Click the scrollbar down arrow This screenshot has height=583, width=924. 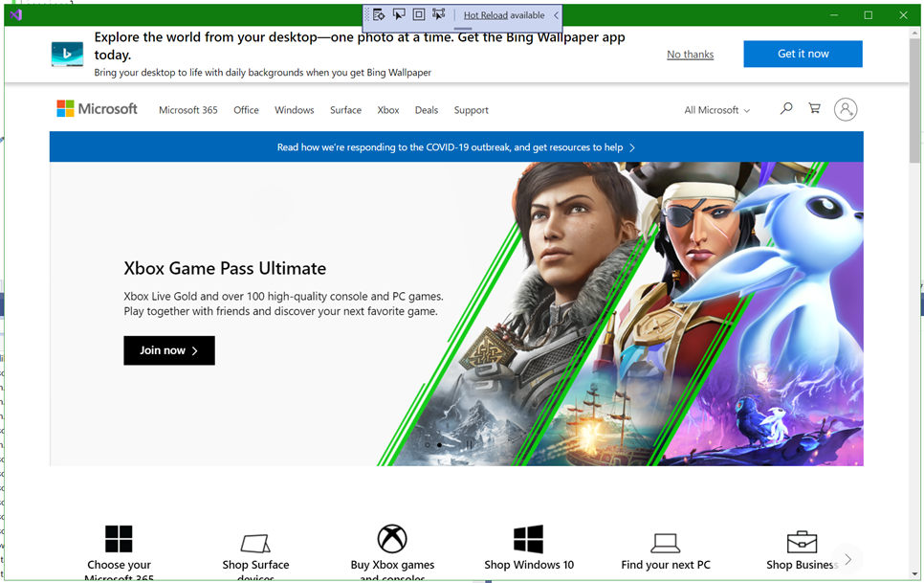914,573
